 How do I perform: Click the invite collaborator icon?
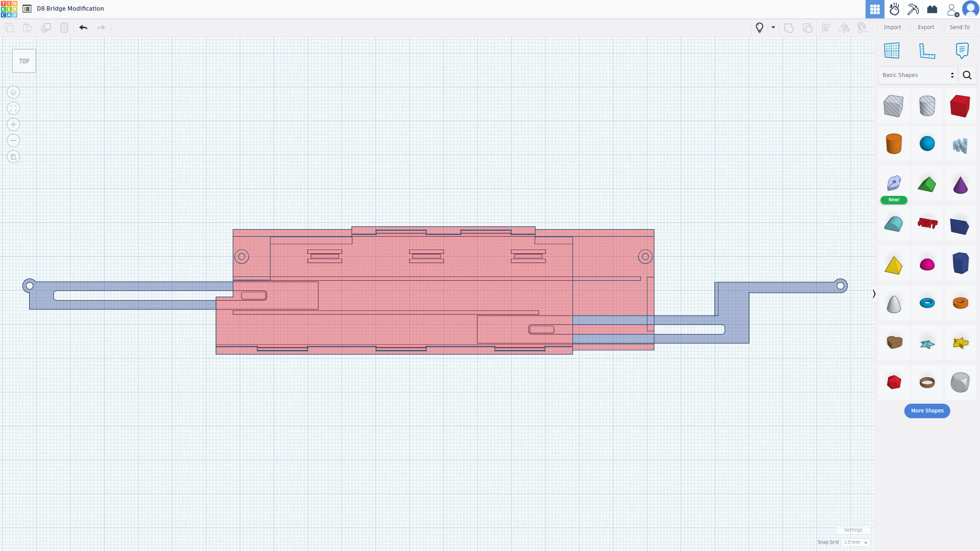click(952, 10)
